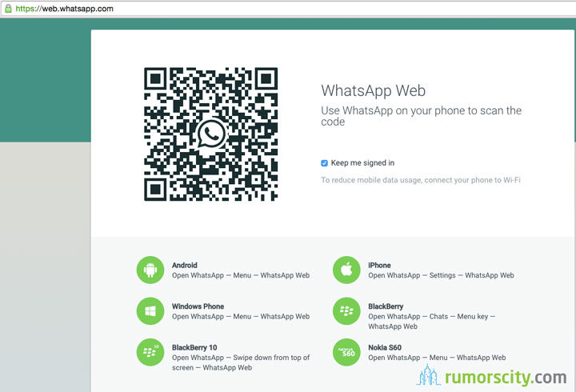Click the 'To reduce mobile data usage' note

point(421,180)
